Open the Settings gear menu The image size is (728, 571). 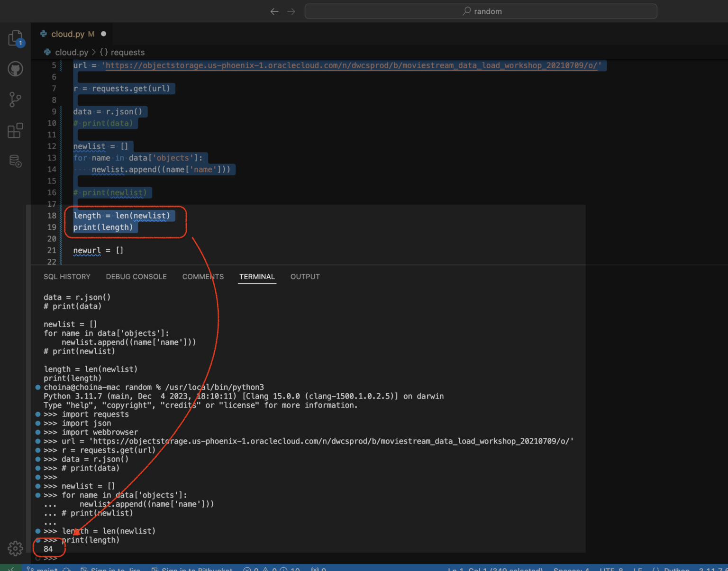(x=15, y=548)
